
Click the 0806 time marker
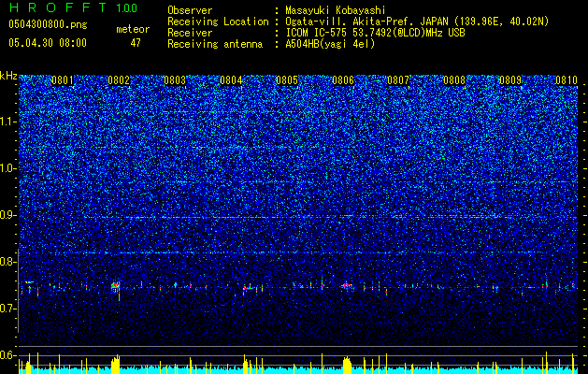pyautogui.click(x=343, y=80)
